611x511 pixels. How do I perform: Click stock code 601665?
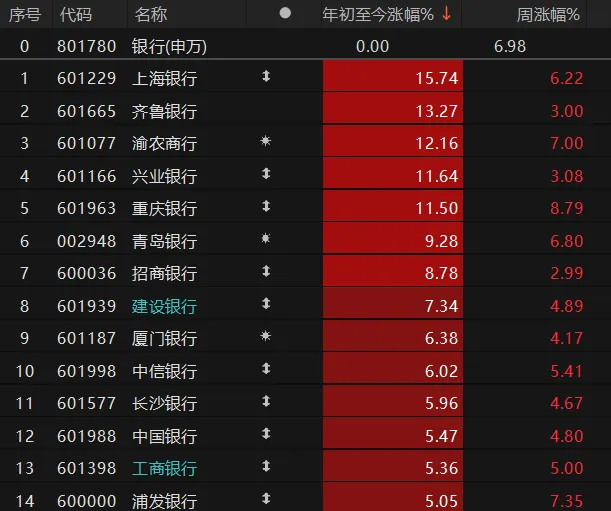coord(87,111)
